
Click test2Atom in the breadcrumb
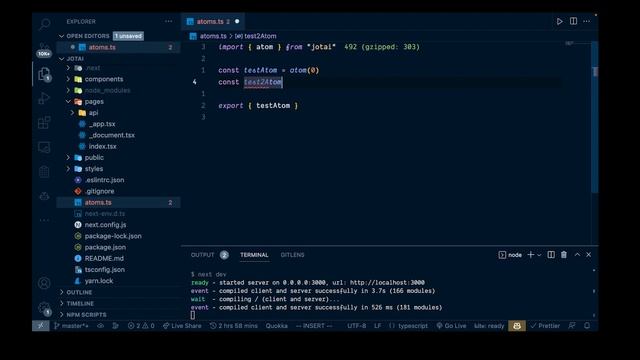click(x=260, y=36)
